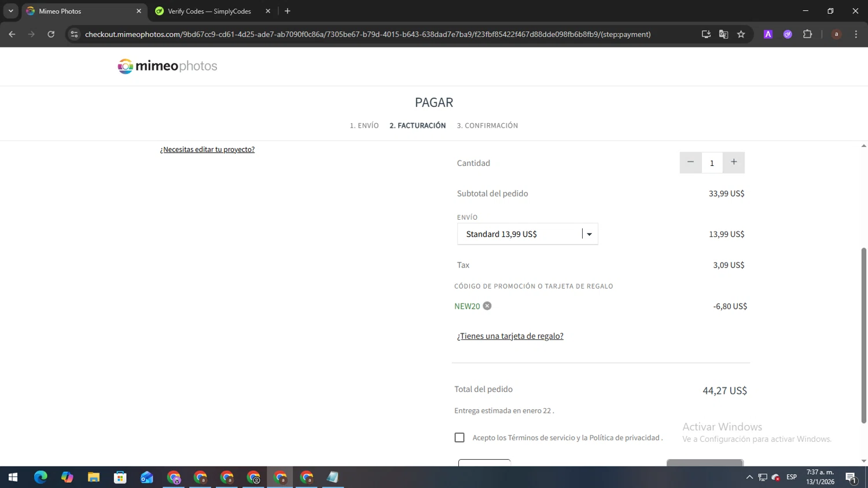Bookmark this page with the star
The width and height of the screenshot is (868, 488).
741,34
